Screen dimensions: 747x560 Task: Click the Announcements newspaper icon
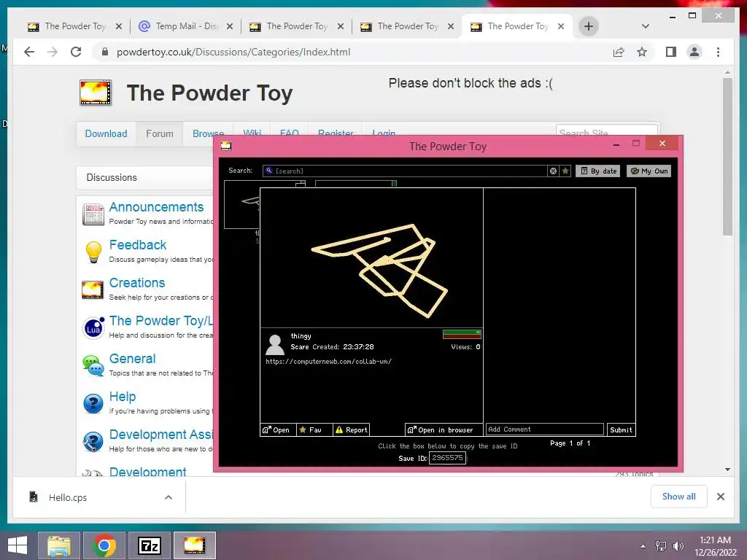(93, 214)
